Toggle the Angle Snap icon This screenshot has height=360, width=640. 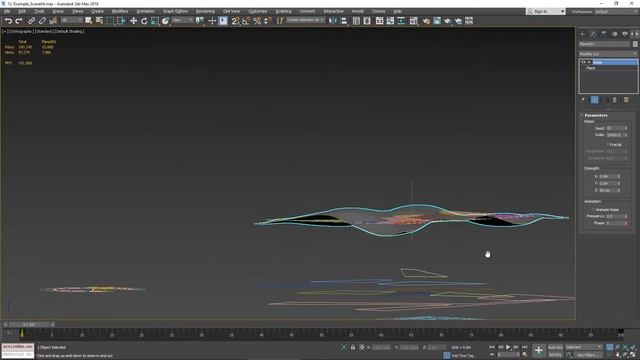click(x=246, y=21)
